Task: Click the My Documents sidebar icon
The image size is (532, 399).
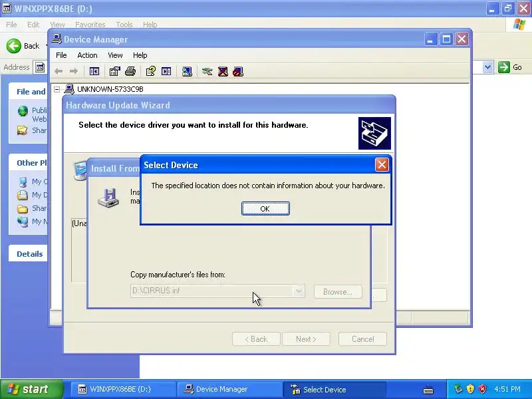Action: [23, 195]
